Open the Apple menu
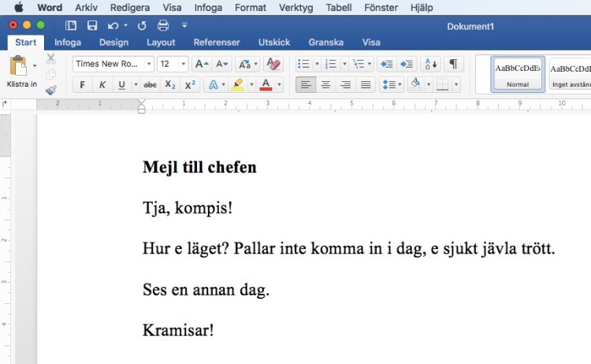The image size is (591, 364). tap(18, 7)
